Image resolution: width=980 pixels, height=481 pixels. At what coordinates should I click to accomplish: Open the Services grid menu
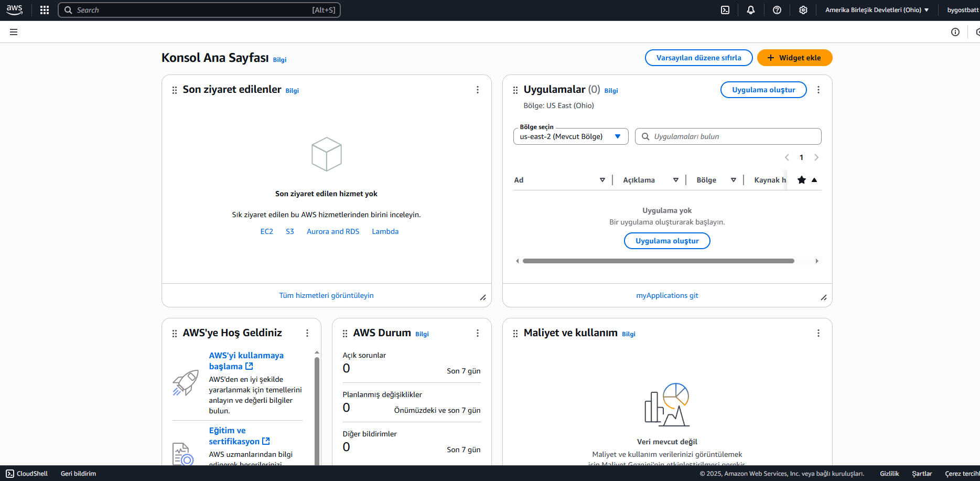tap(45, 10)
